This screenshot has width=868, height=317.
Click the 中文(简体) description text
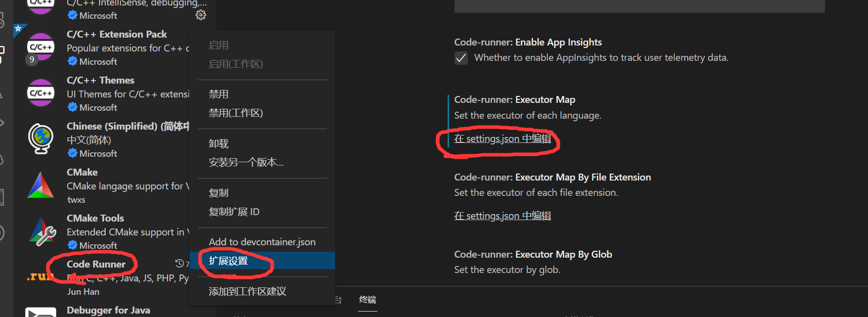(89, 140)
